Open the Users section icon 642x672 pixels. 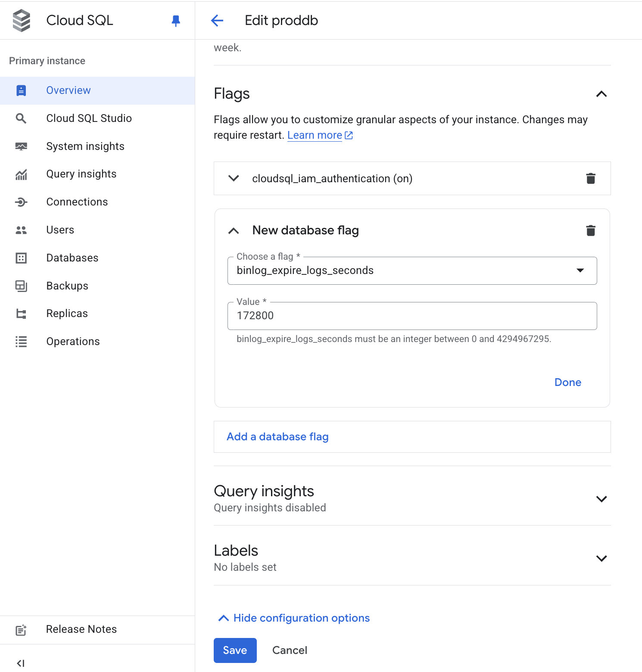coord(21,230)
